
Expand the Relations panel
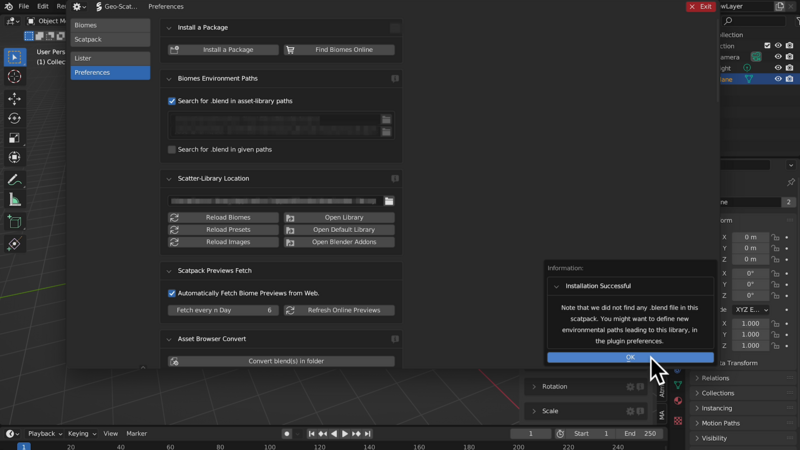coord(715,378)
